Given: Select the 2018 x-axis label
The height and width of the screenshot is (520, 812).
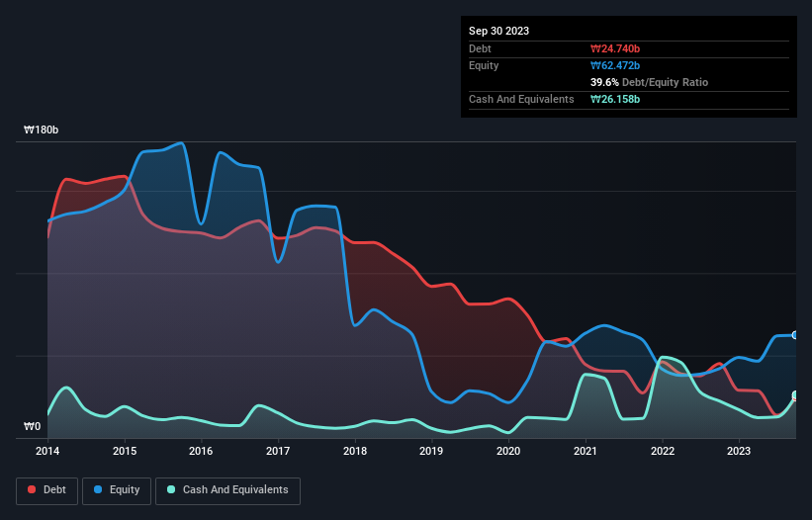Looking at the screenshot, I should [355, 451].
